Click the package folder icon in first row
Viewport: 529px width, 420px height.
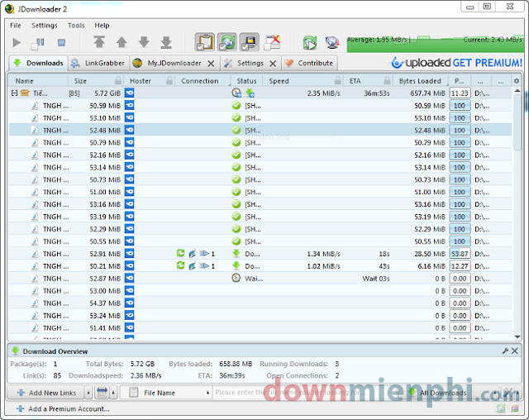click(25, 93)
